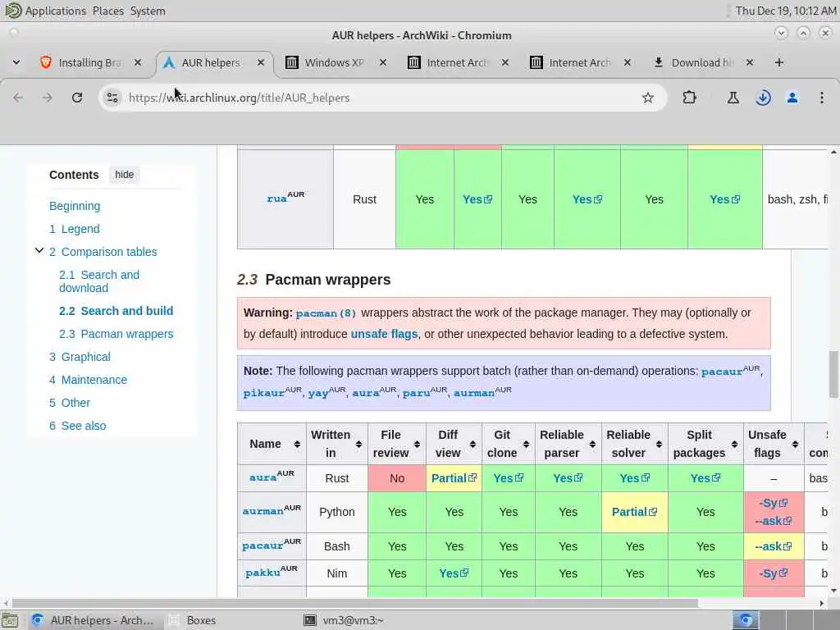
Task: Show downloads from the toolbar icon
Action: (763, 98)
